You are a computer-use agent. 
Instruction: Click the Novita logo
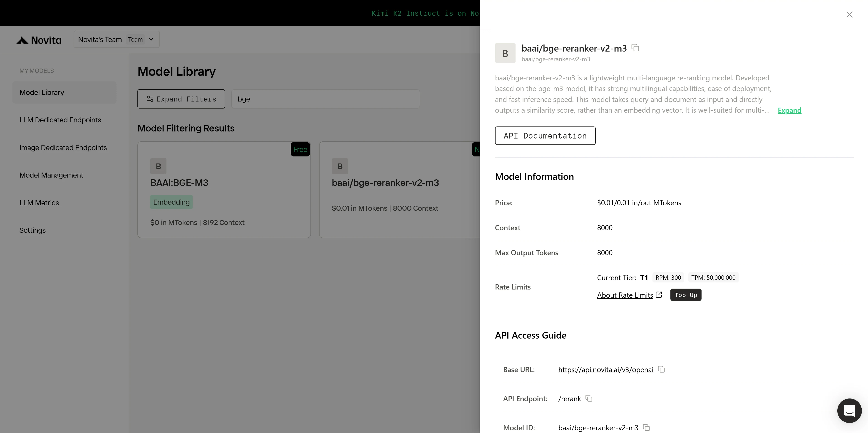point(39,40)
